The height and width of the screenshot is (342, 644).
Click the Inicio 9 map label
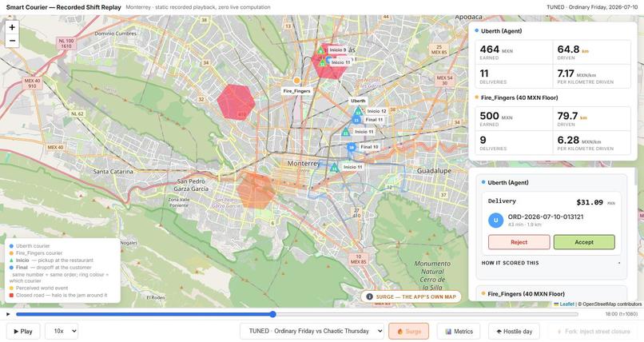[338, 50]
